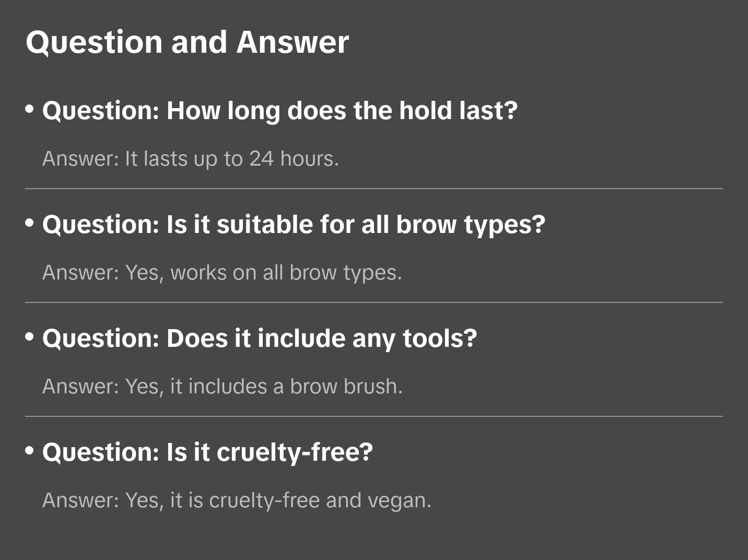
Task: Expand the "How long does the hold last?" question
Action: (279, 111)
